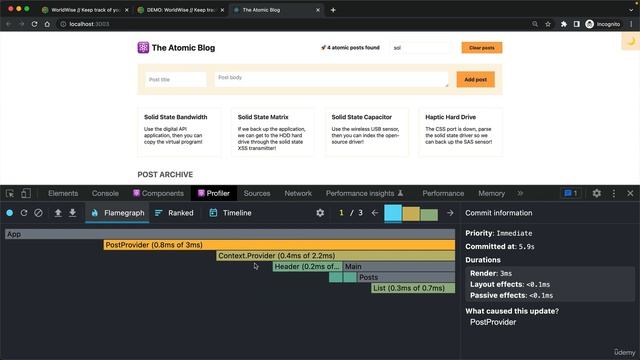The height and width of the screenshot is (360, 640).
Task: Switch to Ranked view
Action: (174, 213)
